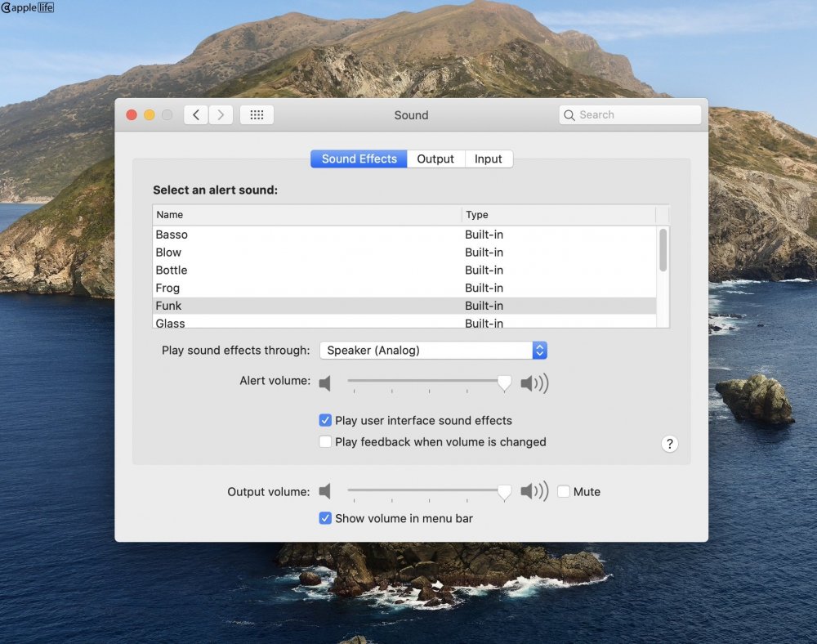Sort alert sounds by Name column

(307, 215)
